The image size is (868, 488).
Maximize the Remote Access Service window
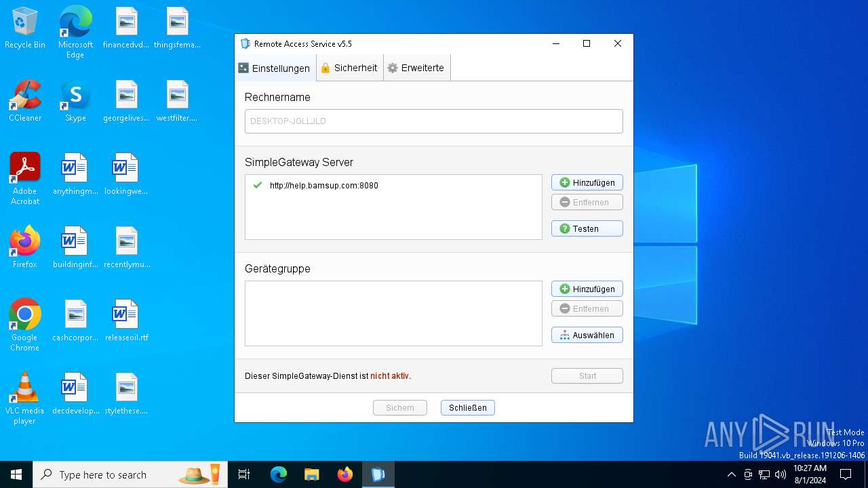(x=587, y=43)
